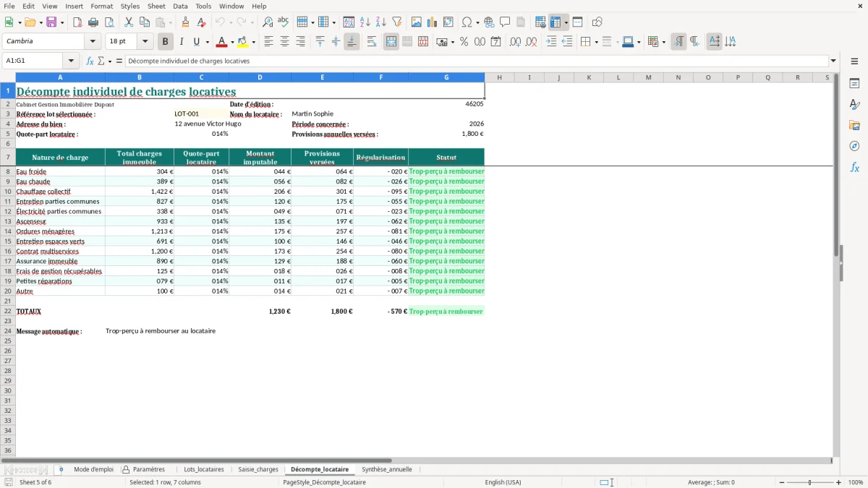Toggle Center Horizontally alignment
This screenshot has height=488, width=868.
[x=284, y=42]
